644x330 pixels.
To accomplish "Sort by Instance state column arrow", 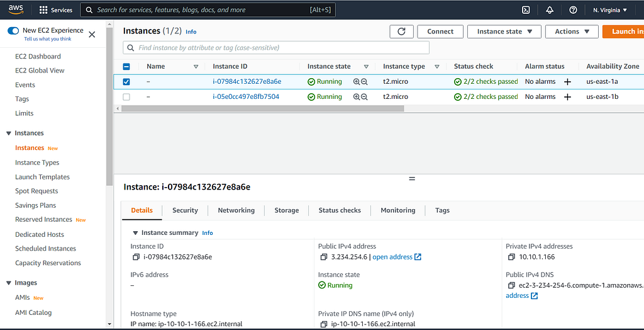I will [x=367, y=67].
